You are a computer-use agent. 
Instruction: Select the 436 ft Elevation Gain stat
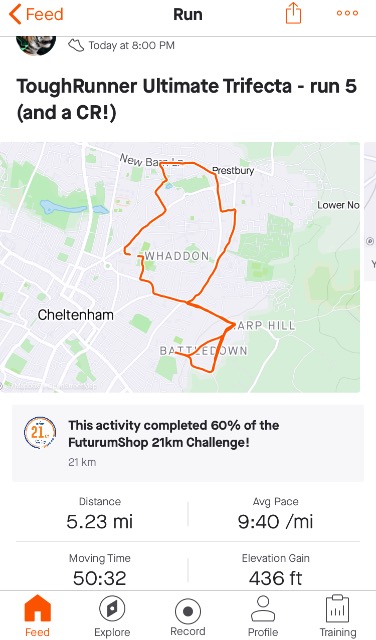[276, 570]
